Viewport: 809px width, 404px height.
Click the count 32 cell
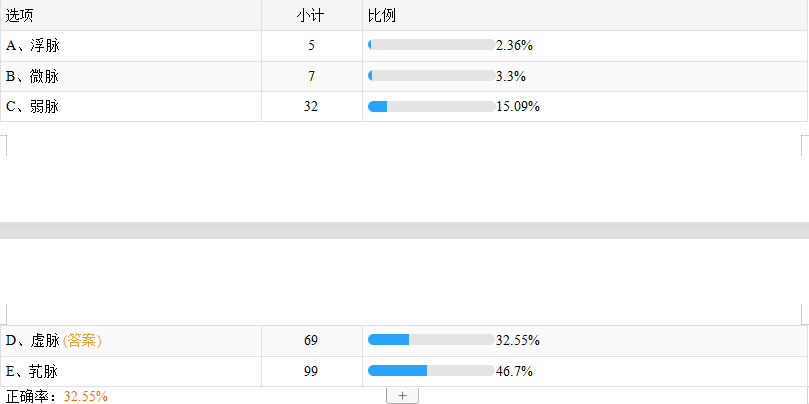311,106
